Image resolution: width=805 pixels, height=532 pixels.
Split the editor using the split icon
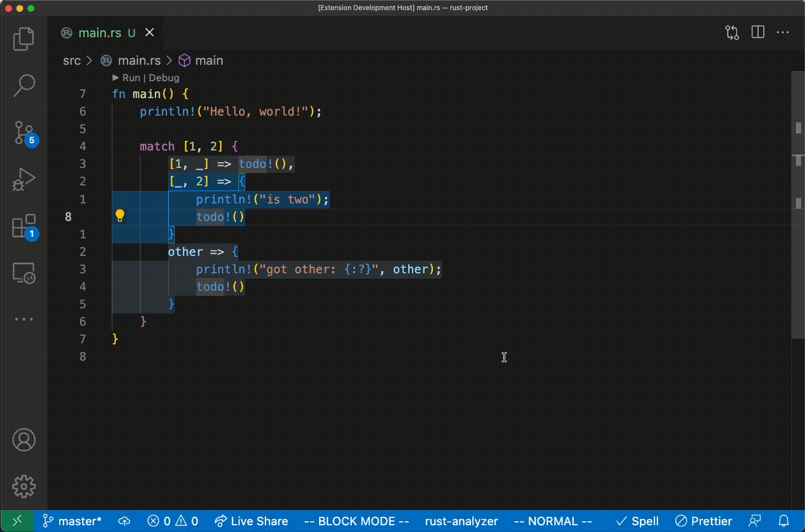pyautogui.click(x=758, y=32)
